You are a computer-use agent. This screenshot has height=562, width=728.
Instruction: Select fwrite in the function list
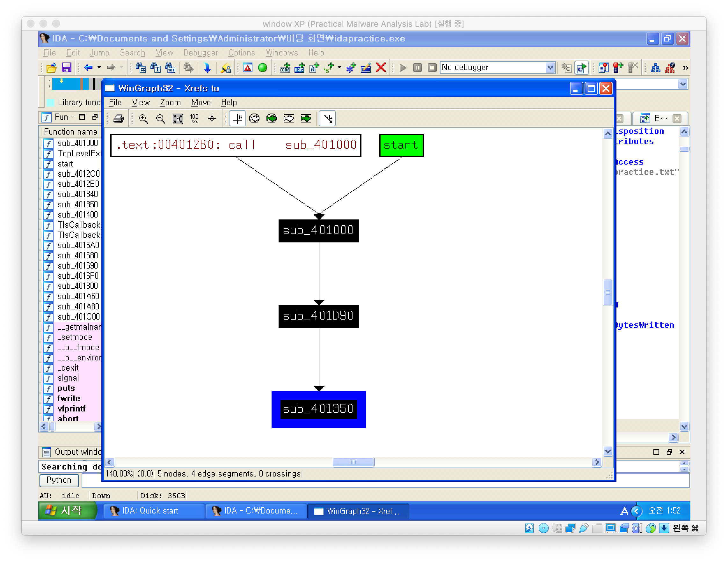coord(69,399)
